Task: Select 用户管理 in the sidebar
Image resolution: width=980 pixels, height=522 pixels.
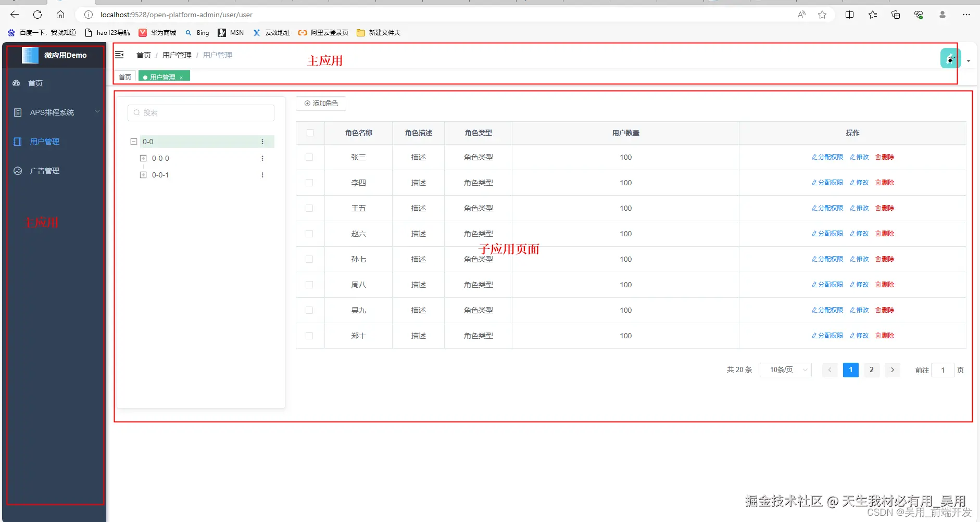Action: pos(54,142)
